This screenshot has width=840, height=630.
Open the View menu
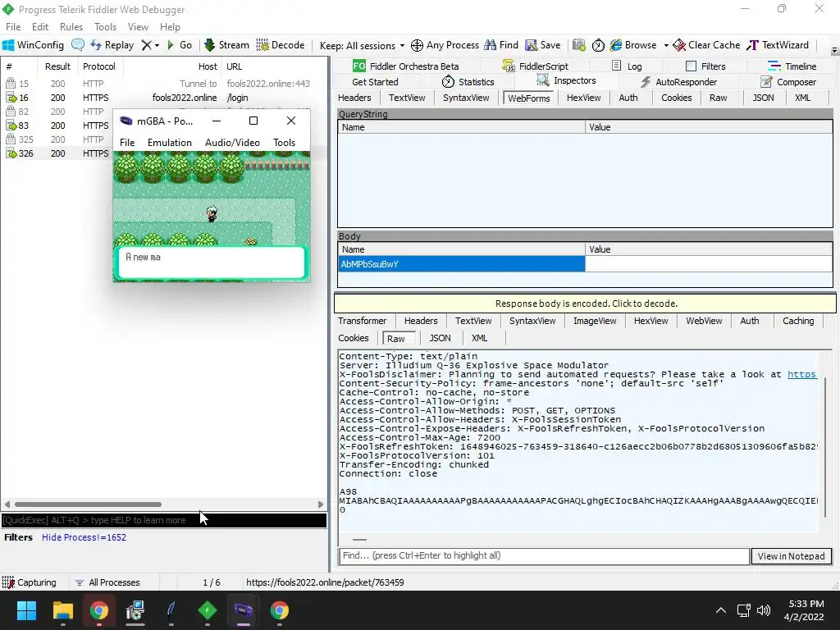point(138,27)
